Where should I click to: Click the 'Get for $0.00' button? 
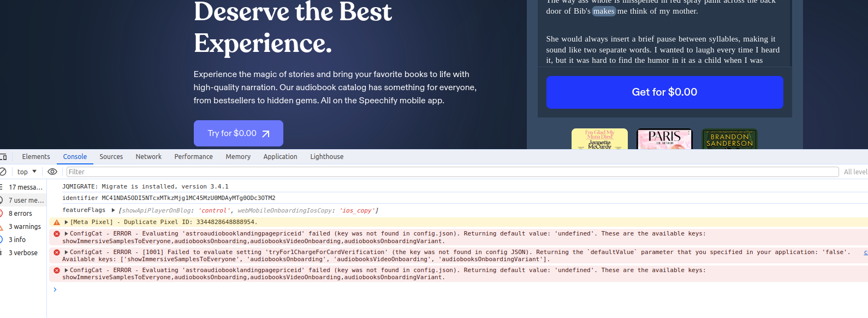[x=664, y=92]
